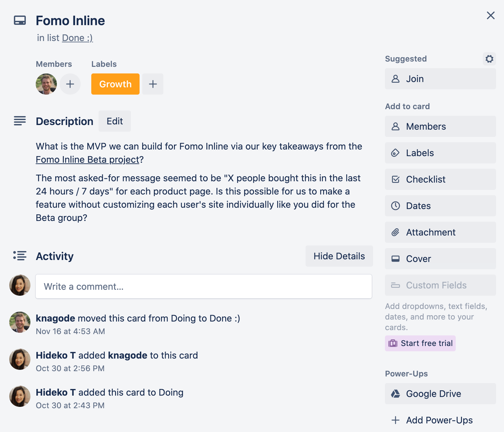Click the commenter avatar beside comment box

[x=20, y=285]
